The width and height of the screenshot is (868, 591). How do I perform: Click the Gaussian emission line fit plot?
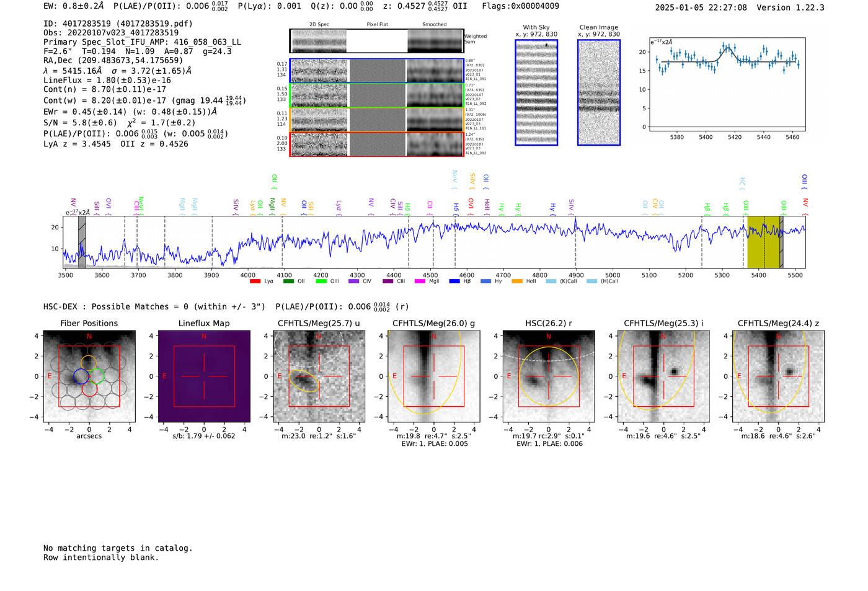[x=727, y=84]
